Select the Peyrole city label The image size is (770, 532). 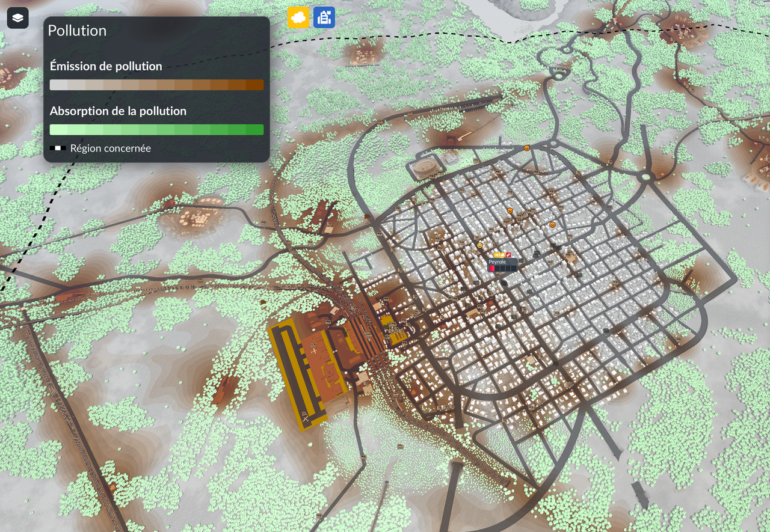[502, 265]
